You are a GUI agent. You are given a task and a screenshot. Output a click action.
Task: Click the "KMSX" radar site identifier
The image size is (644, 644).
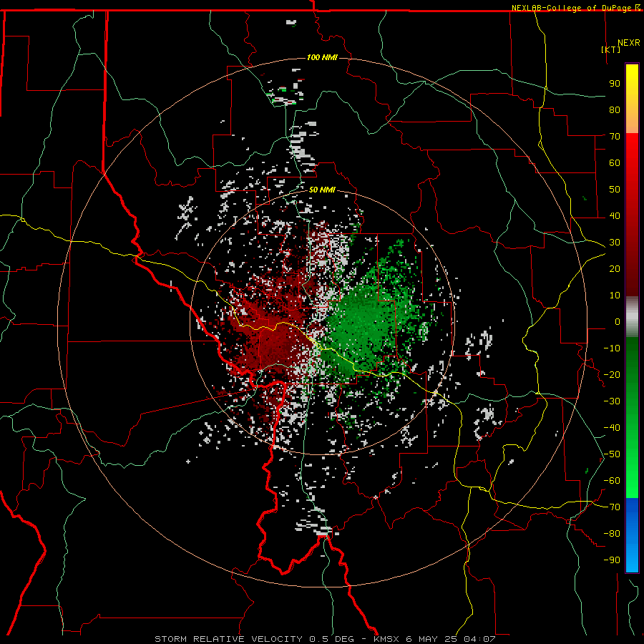(x=386, y=639)
